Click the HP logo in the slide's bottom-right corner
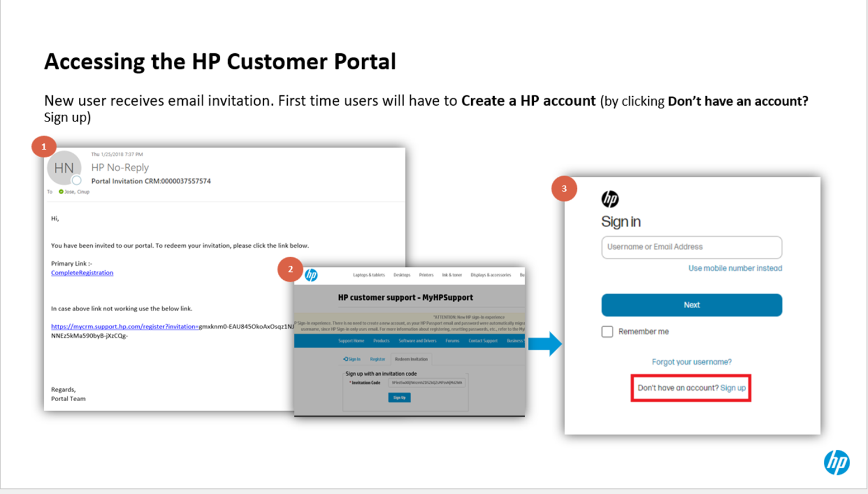 click(x=838, y=463)
